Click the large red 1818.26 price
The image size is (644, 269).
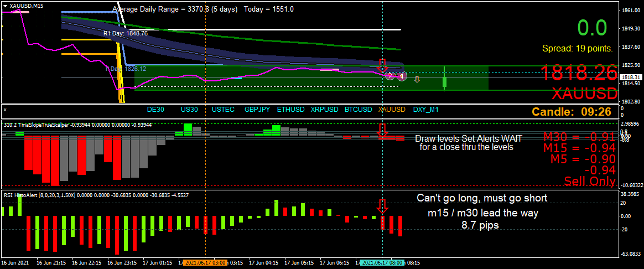pyautogui.click(x=579, y=74)
